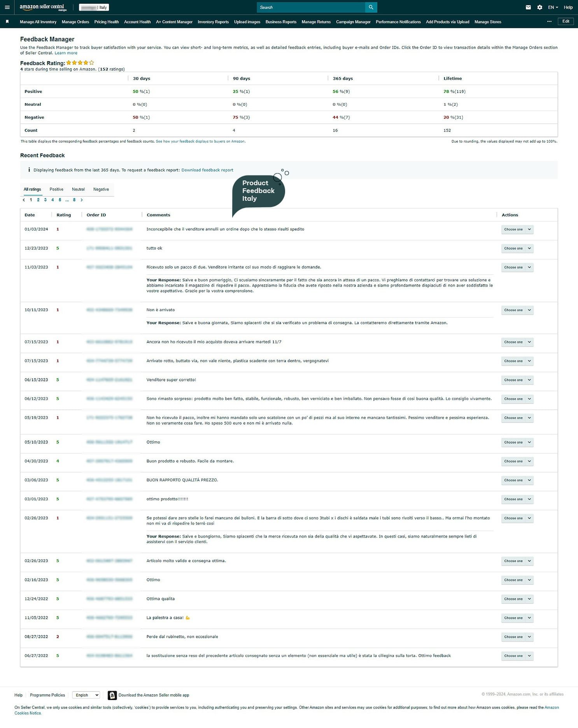The height and width of the screenshot is (728, 578).
Task: Select the Positive ratings tab
Action: pos(56,189)
